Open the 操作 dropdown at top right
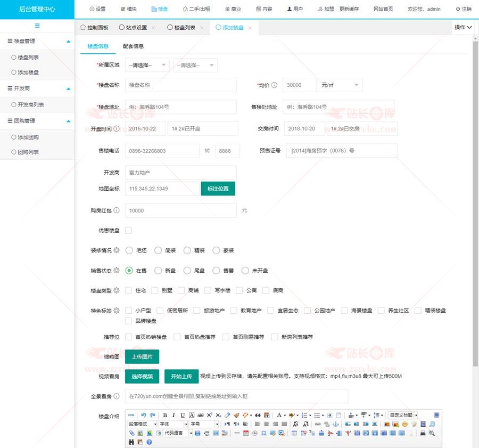The width and height of the screenshot is (479, 448). (x=463, y=27)
